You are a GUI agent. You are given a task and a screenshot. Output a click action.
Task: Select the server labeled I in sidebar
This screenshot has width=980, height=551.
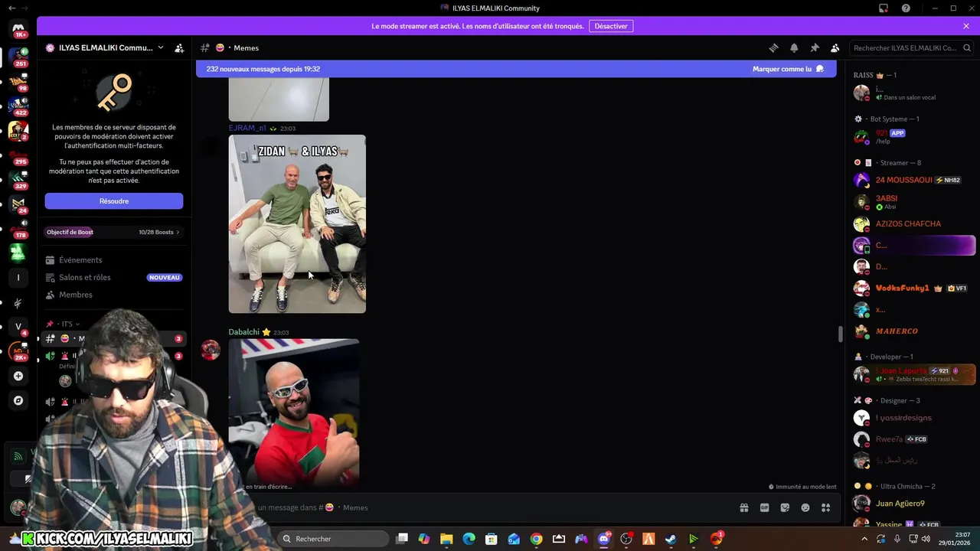click(x=18, y=278)
